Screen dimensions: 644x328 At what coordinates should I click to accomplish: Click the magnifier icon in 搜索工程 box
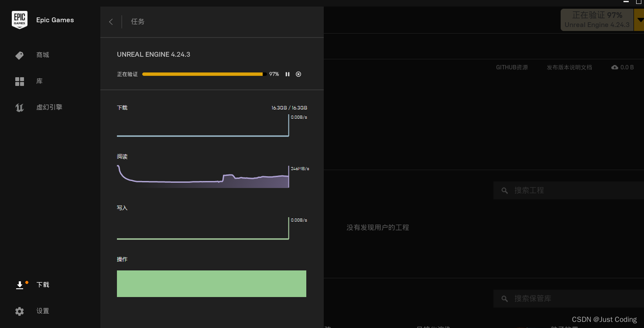click(505, 191)
